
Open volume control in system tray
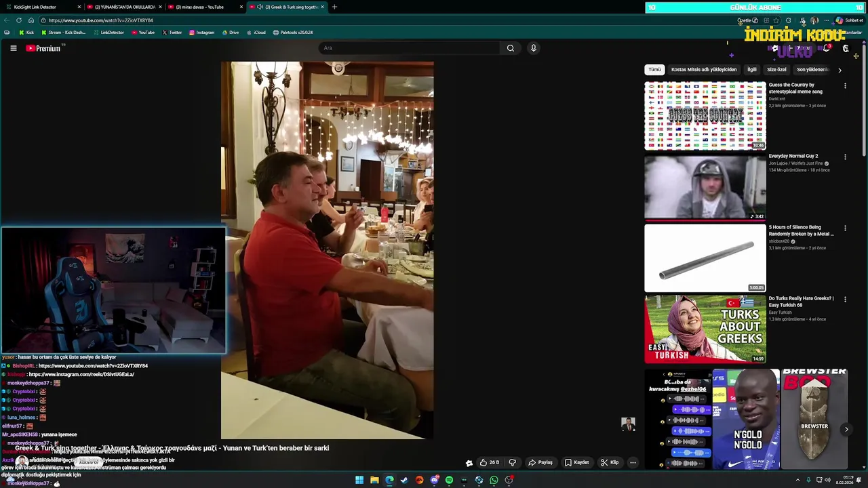point(827,480)
